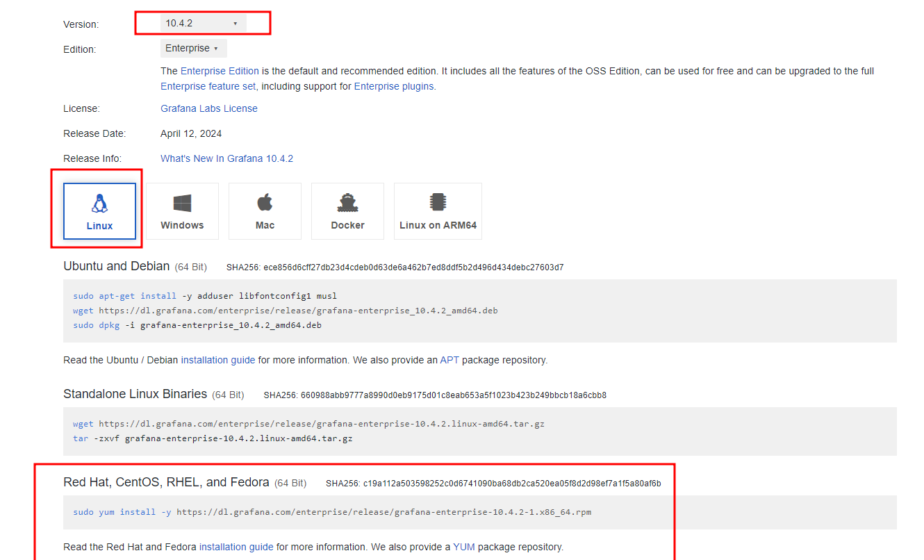Click Red Hat, CentOS, RHEL, and Fedora heading
Screen dimensions: 924x560
tap(166, 482)
